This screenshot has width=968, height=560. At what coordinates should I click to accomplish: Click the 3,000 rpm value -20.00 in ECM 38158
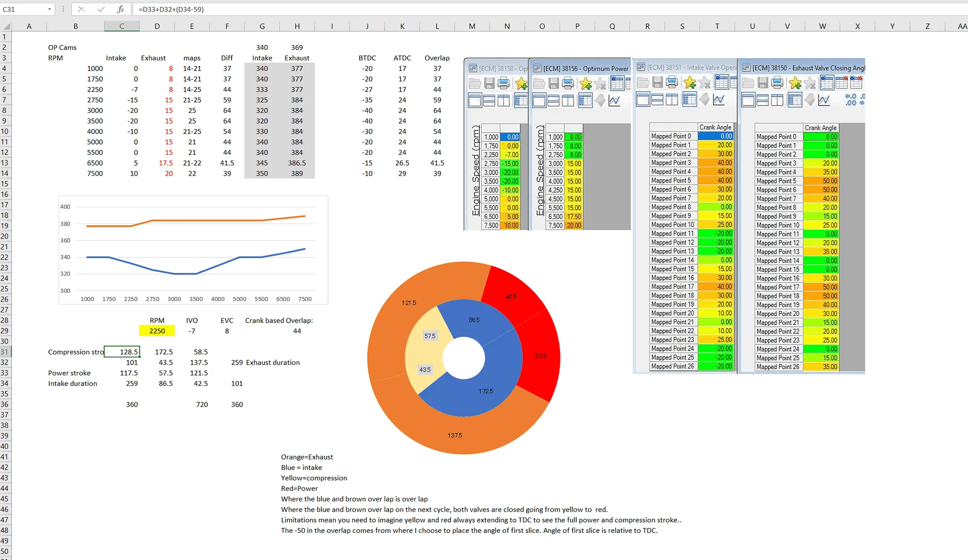point(510,172)
